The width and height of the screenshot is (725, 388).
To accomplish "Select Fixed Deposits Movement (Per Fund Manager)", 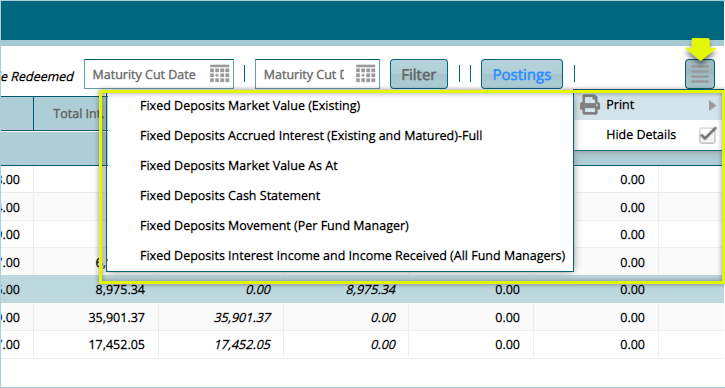I will point(275,226).
